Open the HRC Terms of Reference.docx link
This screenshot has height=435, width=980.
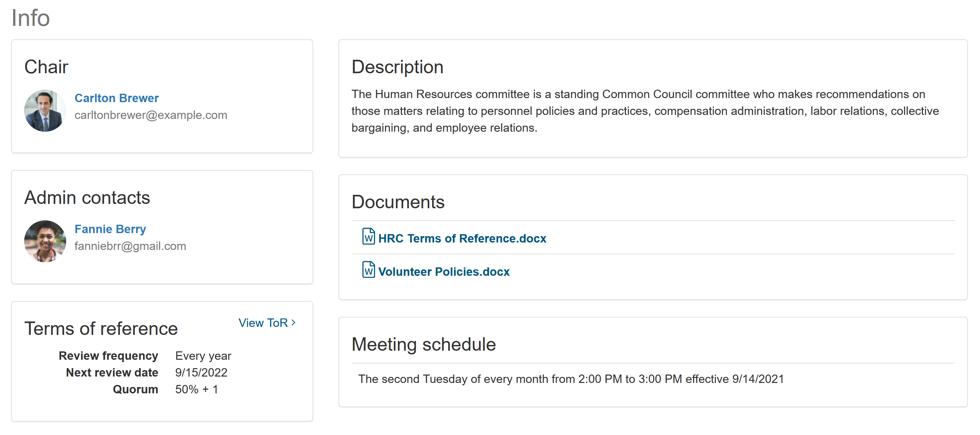click(462, 238)
